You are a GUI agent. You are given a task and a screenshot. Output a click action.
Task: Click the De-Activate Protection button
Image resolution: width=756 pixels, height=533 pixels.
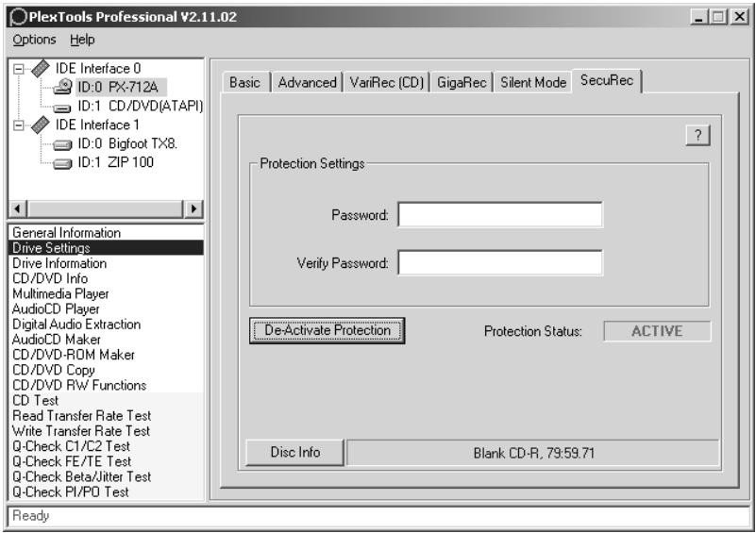[x=327, y=330]
